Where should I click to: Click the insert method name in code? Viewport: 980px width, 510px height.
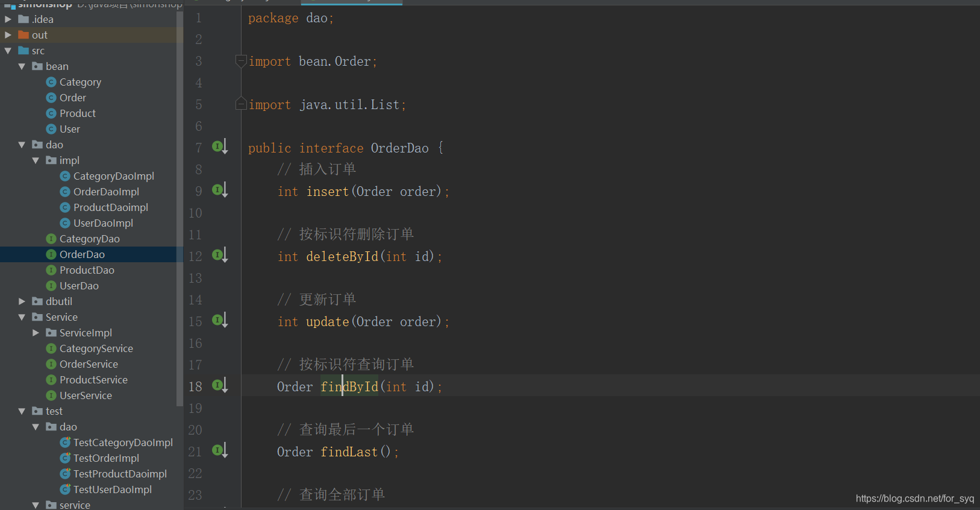(328, 191)
